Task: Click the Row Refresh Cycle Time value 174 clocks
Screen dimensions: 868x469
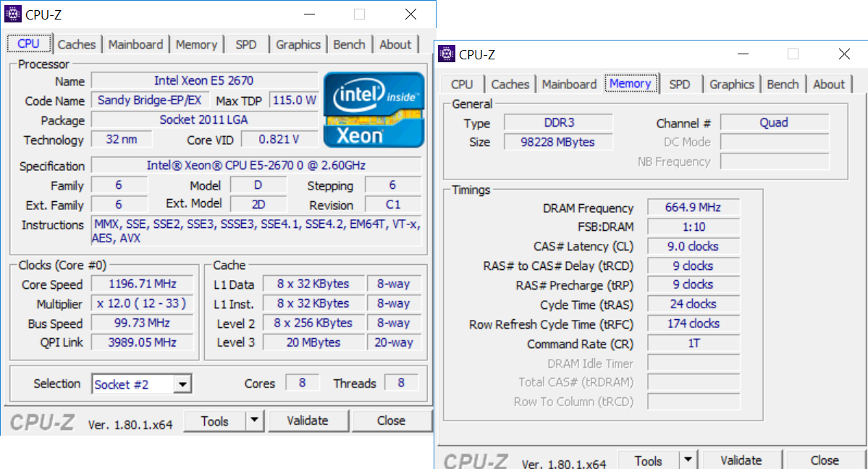Action: pos(694,324)
